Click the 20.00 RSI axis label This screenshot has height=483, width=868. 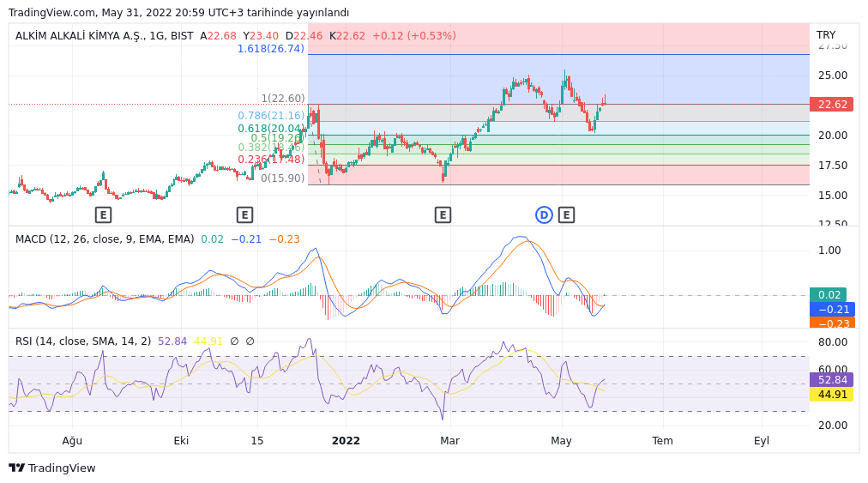[833, 426]
